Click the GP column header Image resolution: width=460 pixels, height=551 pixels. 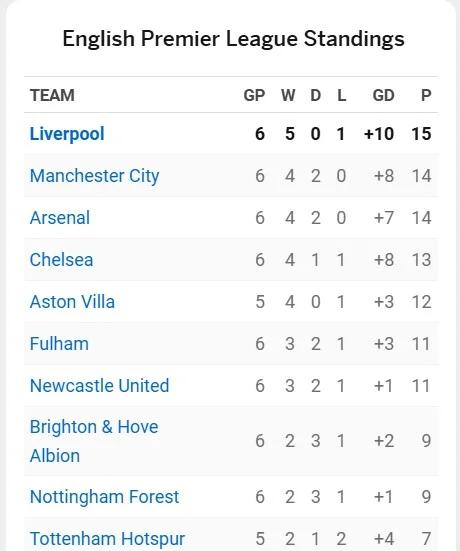[x=254, y=95]
